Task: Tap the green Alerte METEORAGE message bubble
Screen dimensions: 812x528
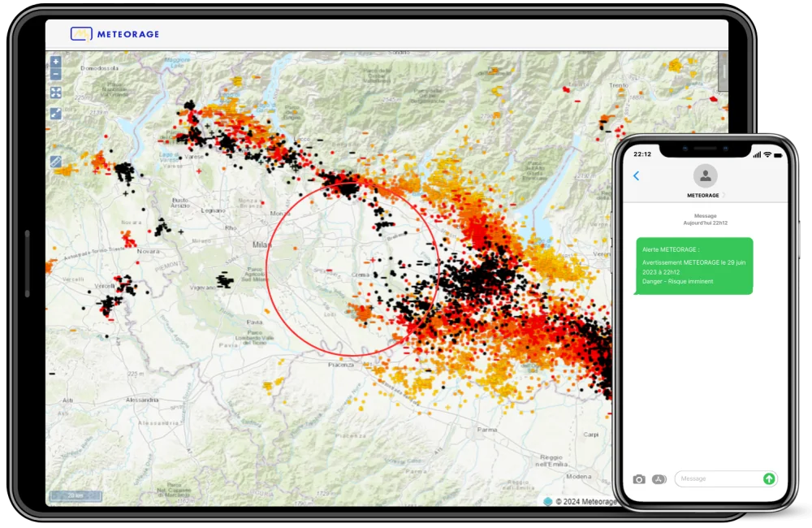Action: coord(694,266)
